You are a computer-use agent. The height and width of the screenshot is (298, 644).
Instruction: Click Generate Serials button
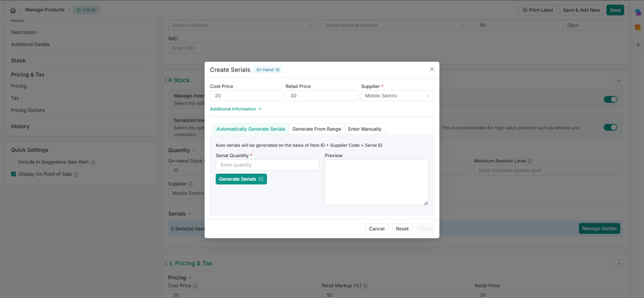click(241, 179)
